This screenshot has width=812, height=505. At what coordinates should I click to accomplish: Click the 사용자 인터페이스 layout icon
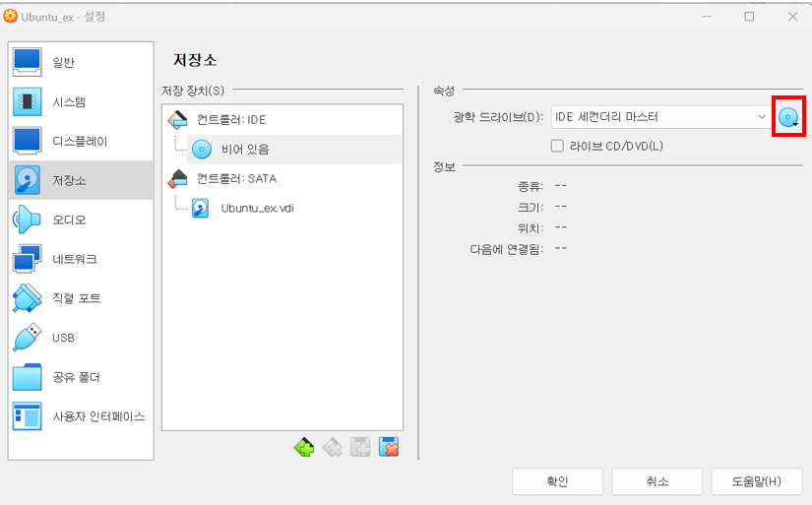(27, 416)
